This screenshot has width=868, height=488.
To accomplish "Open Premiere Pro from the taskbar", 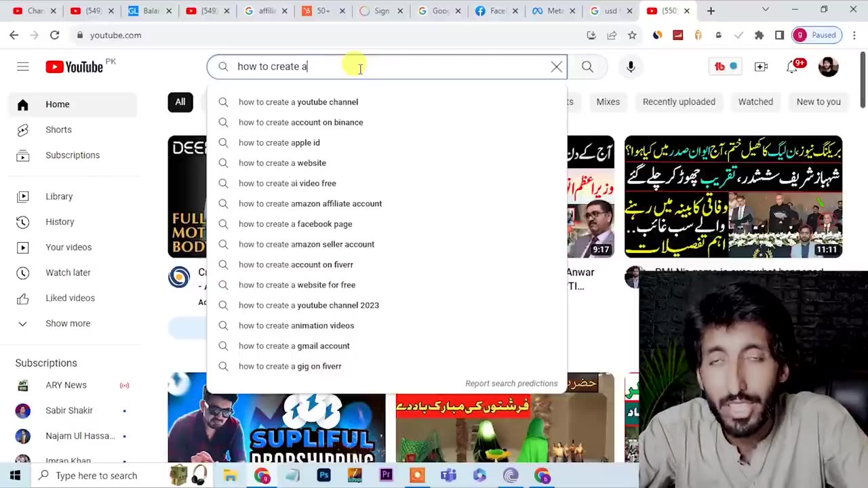I will tap(386, 475).
